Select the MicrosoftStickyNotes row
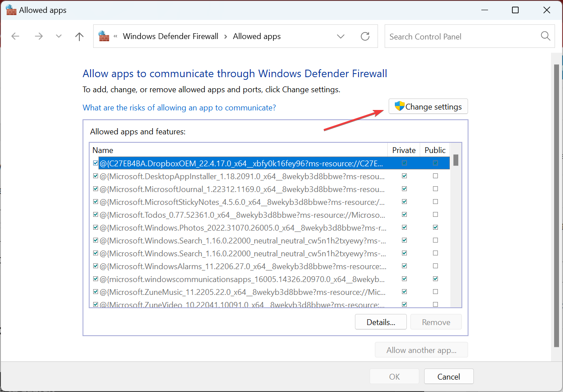This screenshot has height=392, width=563. [270, 202]
